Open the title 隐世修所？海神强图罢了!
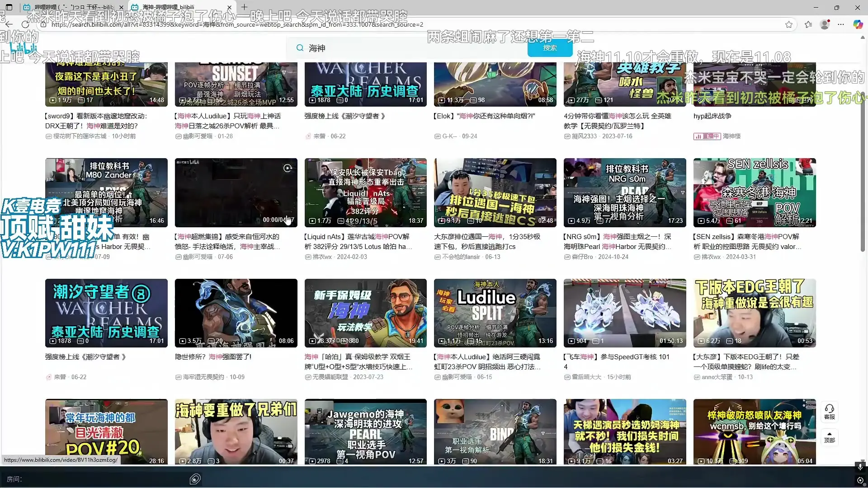The image size is (868, 488). click(213, 357)
